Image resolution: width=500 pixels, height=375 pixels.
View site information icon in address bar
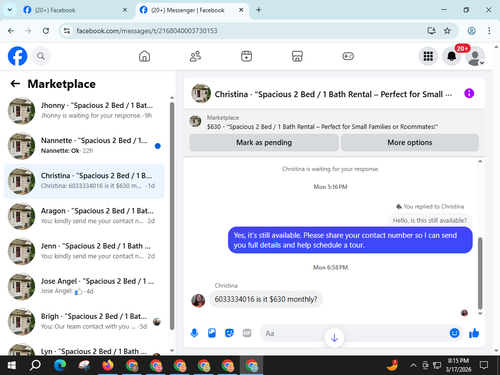pos(67,31)
